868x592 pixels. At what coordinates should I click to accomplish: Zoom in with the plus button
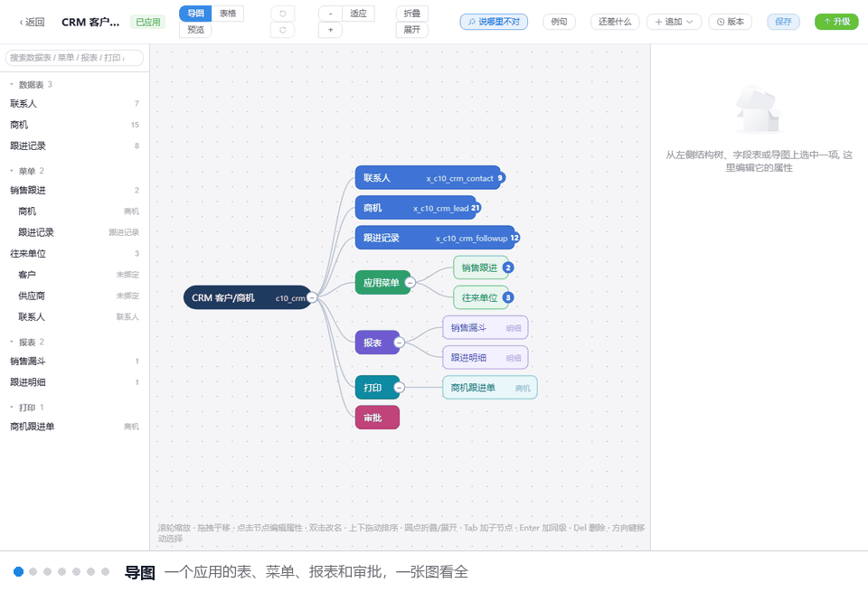[x=331, y=30]
